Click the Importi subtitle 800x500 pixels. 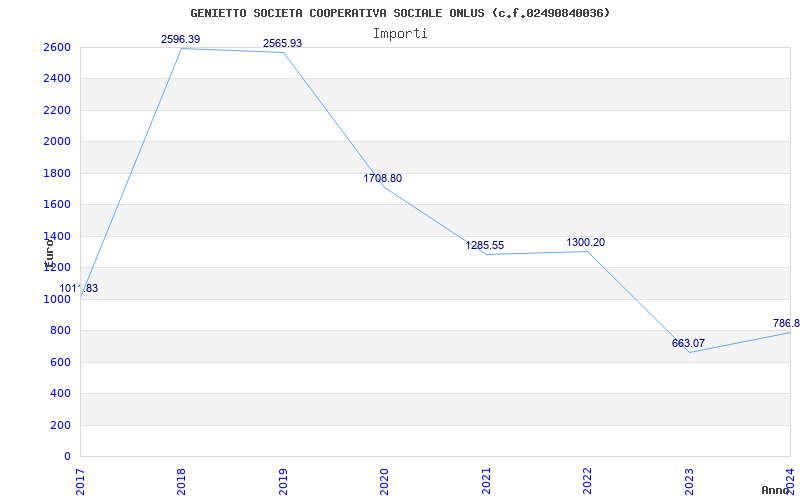pos(400,34)
